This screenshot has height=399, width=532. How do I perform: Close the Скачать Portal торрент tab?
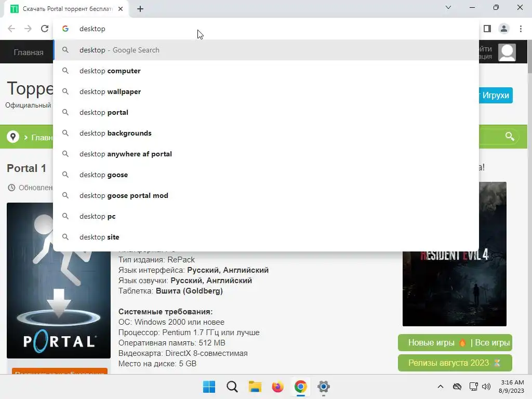[121, 9]
